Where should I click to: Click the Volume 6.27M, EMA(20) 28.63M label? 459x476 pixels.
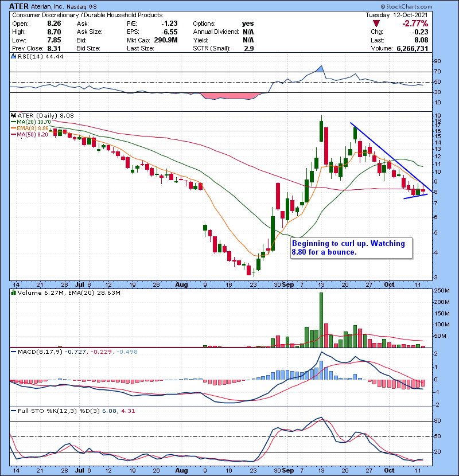click(x=69, y=293)
